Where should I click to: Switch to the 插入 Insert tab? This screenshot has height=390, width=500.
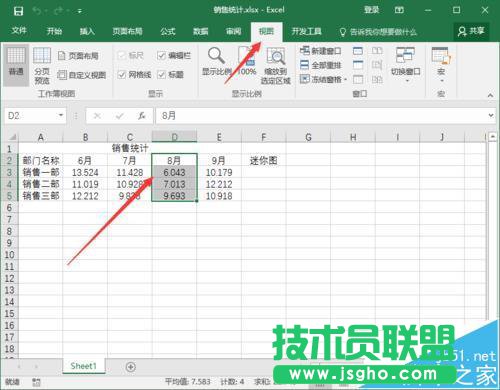(x=87, y=31)
